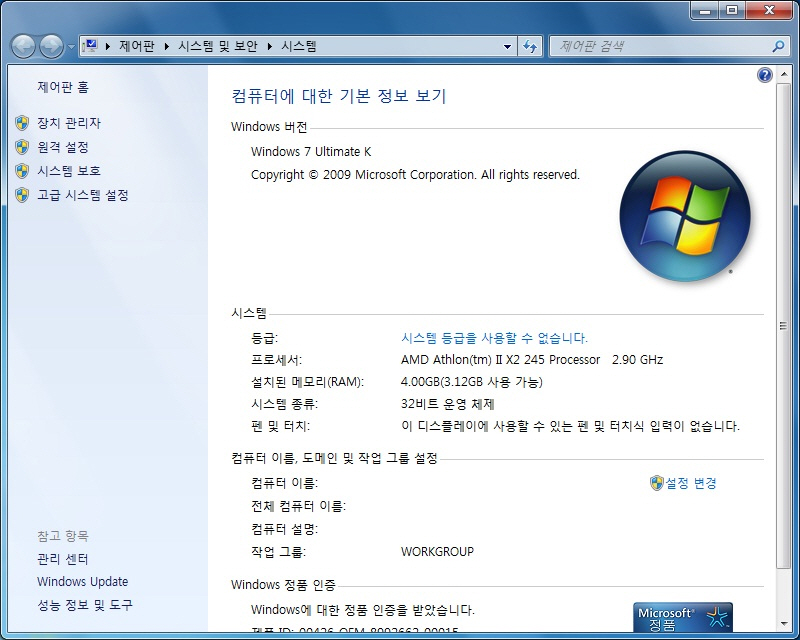The height and width of the screenshot is (640, 800).
Task: Open the recent pages dropdown arrow
Action: tap(71, 47)
